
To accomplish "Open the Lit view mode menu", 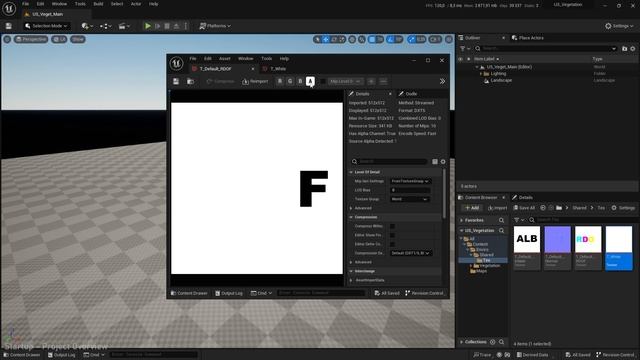I will click(60, 39).
